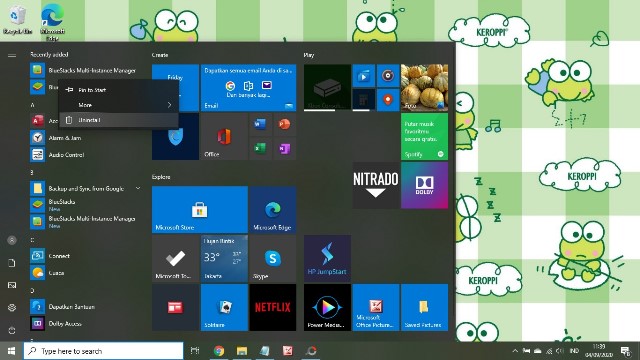Image resolution: width=640 pixels, height=360 pixels.
Task: Expand the More submenu in the context menu
Action: [x=119, y=105]
